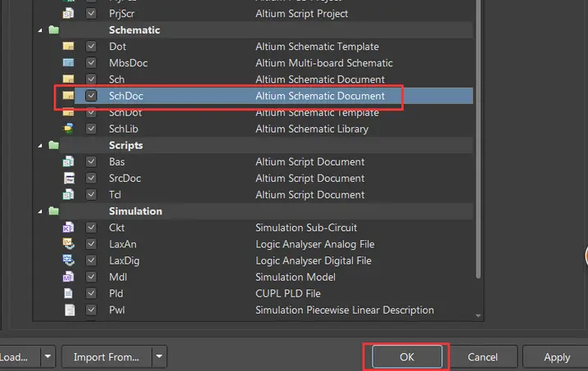Viewport: 588px width, 371px height.
Task: Click the Mdl simulation model icon
Action: 68,277
